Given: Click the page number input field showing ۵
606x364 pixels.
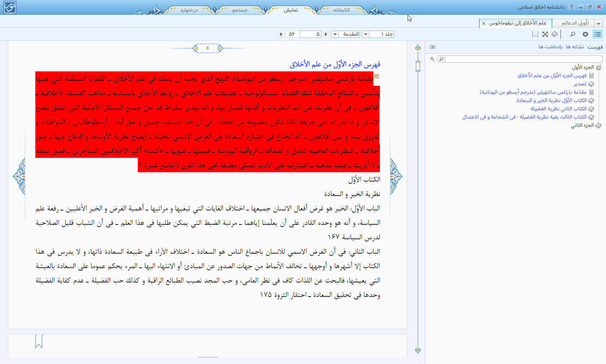Looking at the screenshot, I should click(x=310, y=34).
